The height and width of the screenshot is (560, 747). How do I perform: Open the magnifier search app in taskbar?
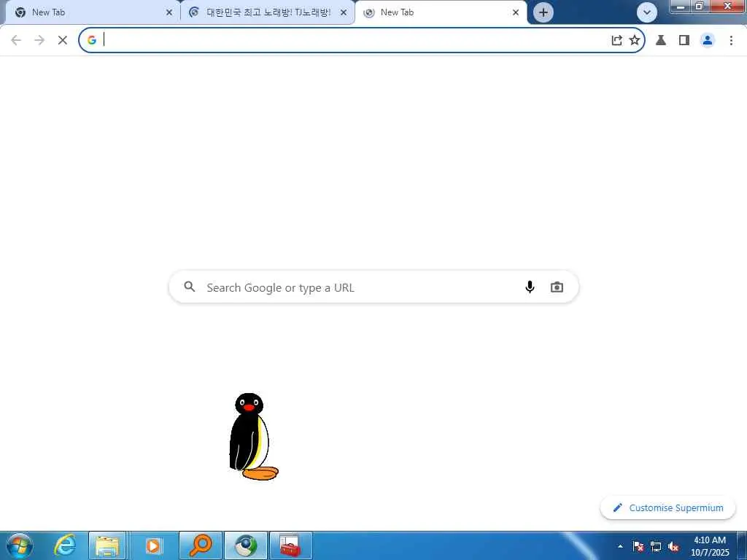coord(201,545)
